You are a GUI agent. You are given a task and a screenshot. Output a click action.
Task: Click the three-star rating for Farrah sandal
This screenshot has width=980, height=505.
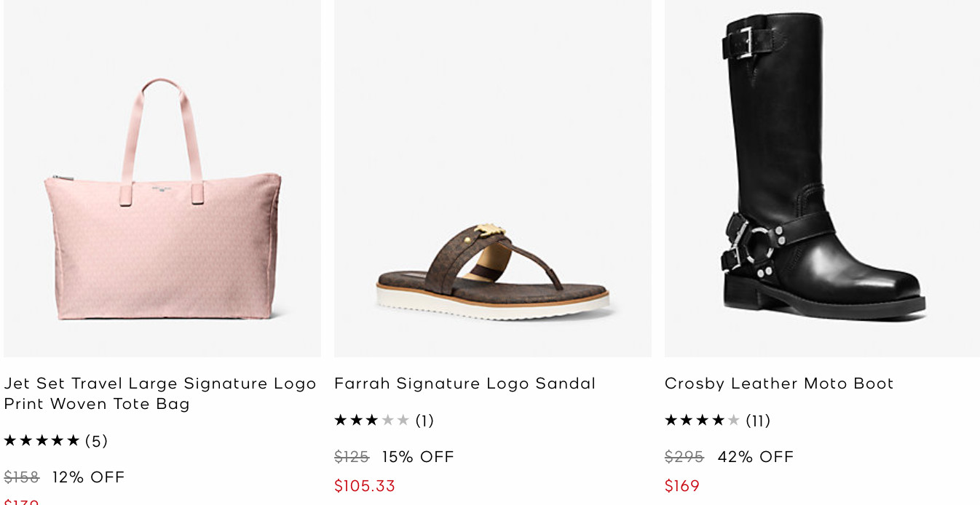click(x=371, y=421)
